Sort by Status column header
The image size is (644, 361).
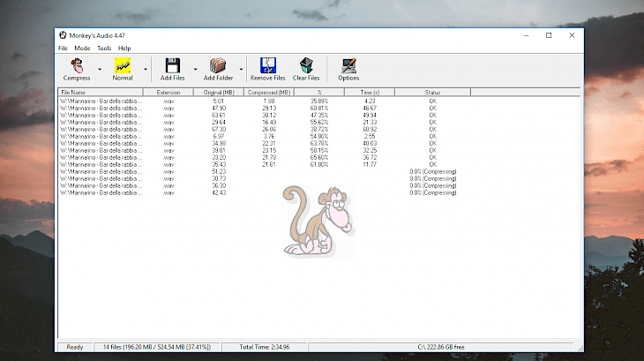tap(432, 93)
